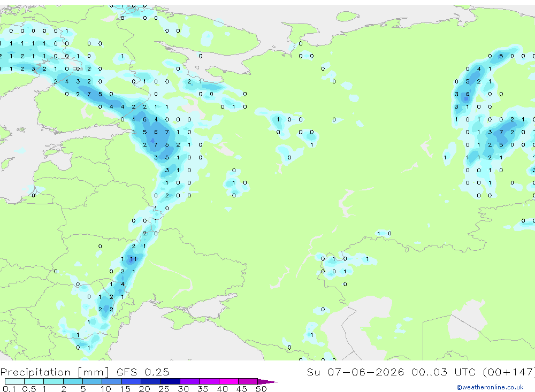Click the '45' legend scale label
The image size is (535, 392).
[242, 389]
